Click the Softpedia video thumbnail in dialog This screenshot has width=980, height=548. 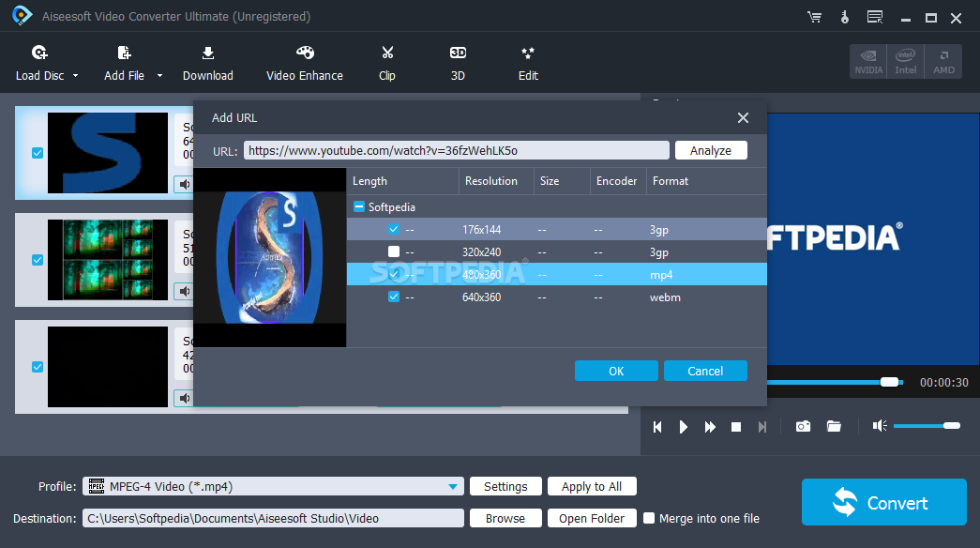pyautogui.click(x=270, y=257)
